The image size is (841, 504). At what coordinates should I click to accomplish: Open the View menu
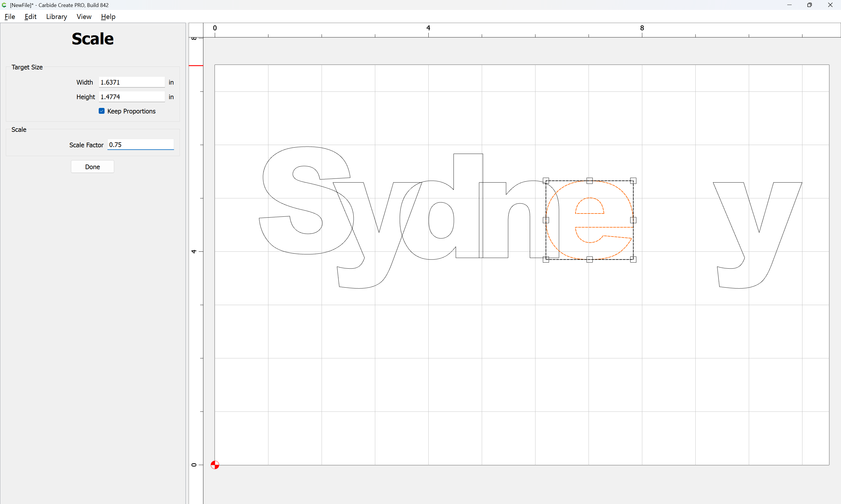84,17
